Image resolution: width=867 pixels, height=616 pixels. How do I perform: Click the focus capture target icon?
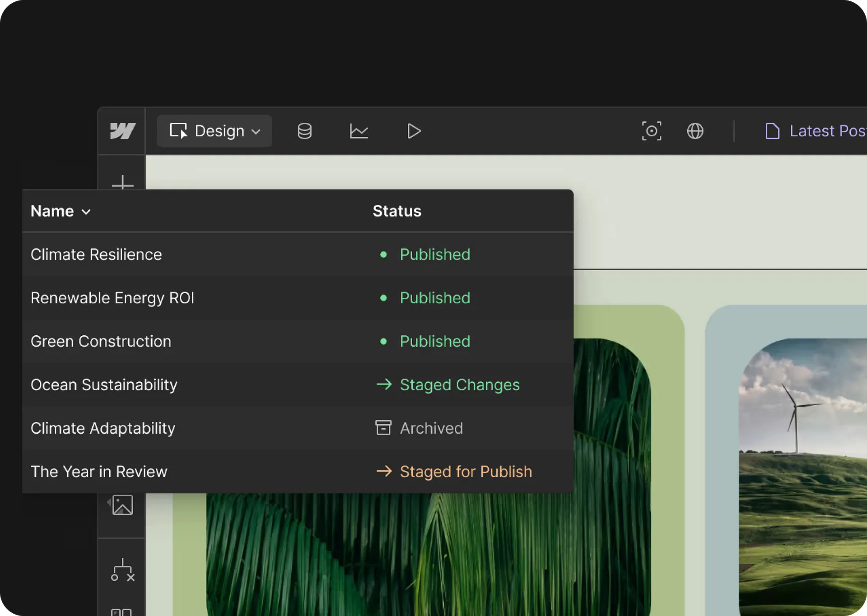pos(652,131)
